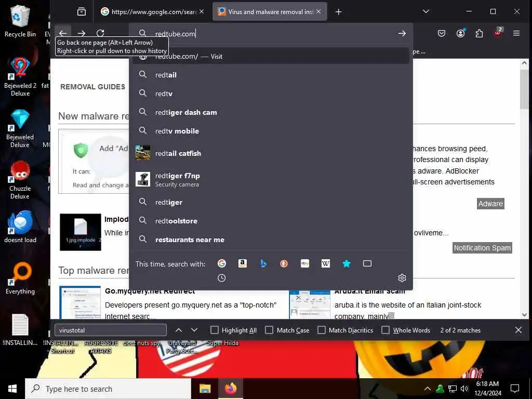
Task: Search bookmarks with star icon
Action: click(347, 263)
